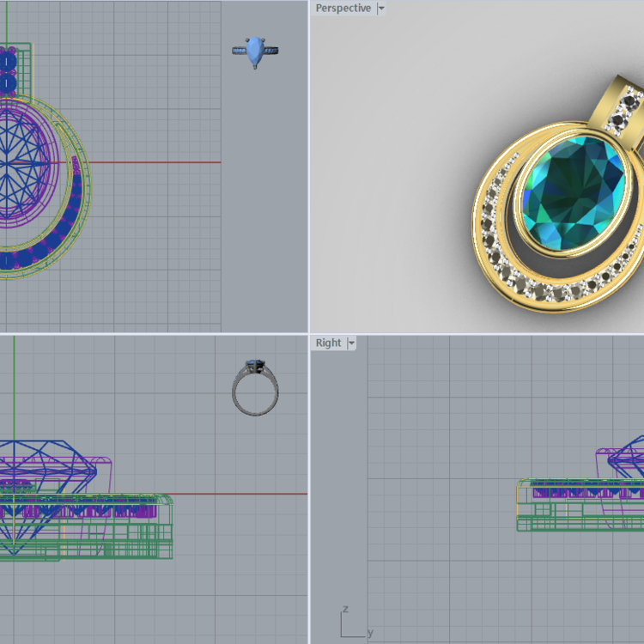This screenshot has width=644, height=644.
Task: Select the pear-shaped blue ring model in top view
Action: (255, 52)
